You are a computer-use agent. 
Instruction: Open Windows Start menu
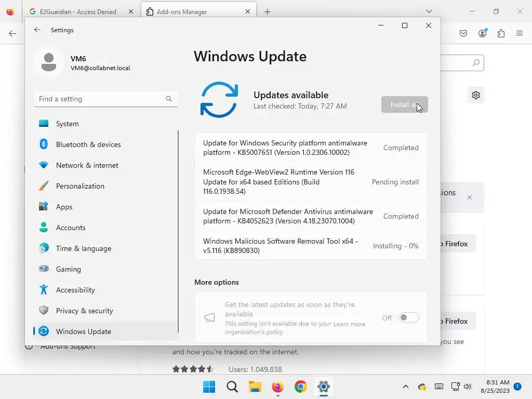209,387
